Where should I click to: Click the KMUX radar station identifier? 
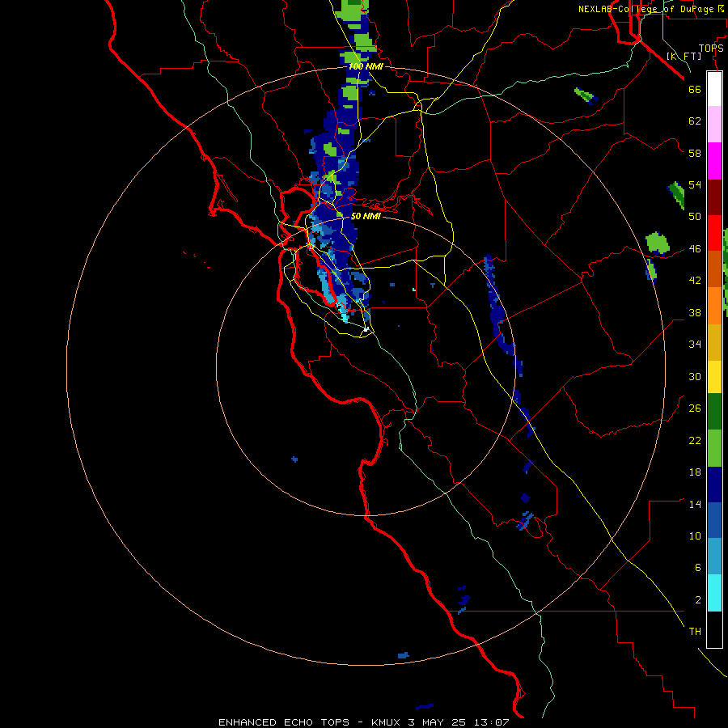point(386,722)
